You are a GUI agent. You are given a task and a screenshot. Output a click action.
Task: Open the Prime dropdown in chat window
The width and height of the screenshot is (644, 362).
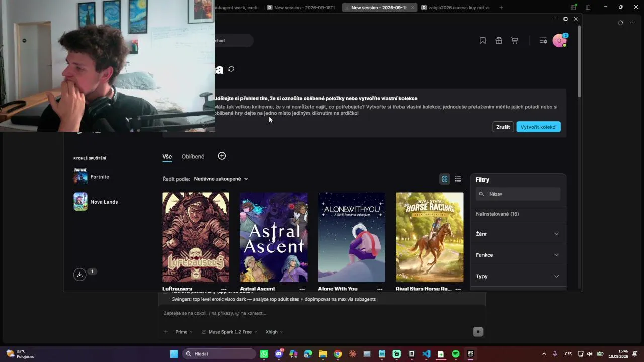click(183, 332)
